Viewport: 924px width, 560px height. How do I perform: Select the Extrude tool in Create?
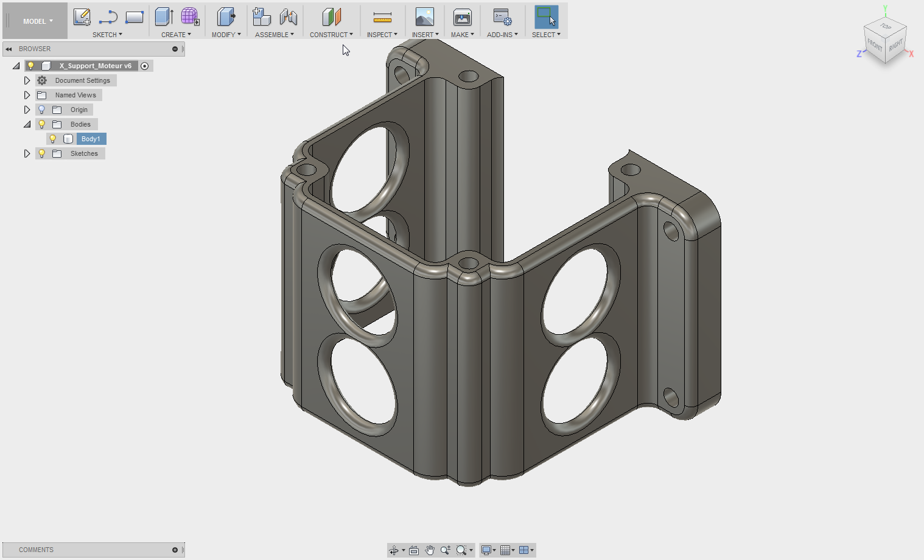tap(164, 17)
